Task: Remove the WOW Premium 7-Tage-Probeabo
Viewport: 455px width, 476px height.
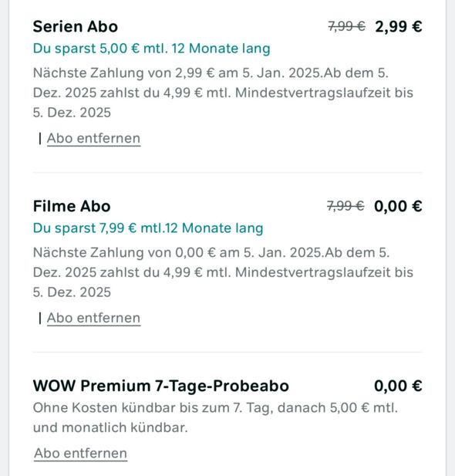Action: click(80, 454)
